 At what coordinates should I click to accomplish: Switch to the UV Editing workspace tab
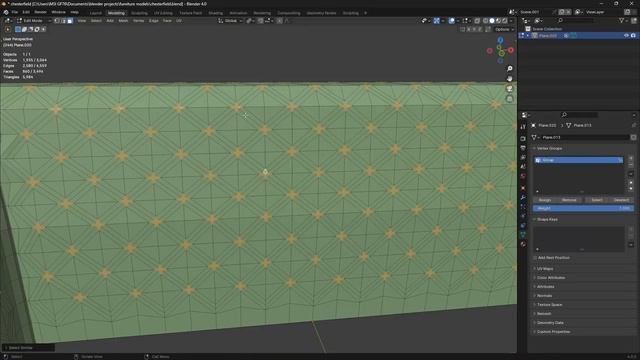point(163,13)
